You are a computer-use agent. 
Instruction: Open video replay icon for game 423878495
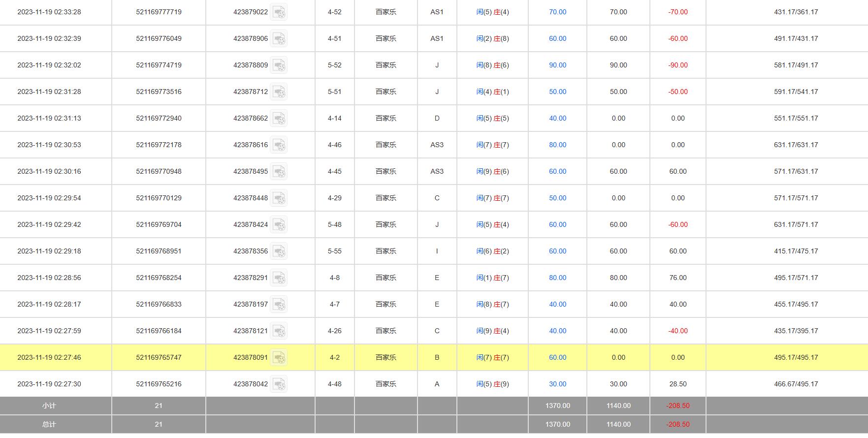coord(279,171)
